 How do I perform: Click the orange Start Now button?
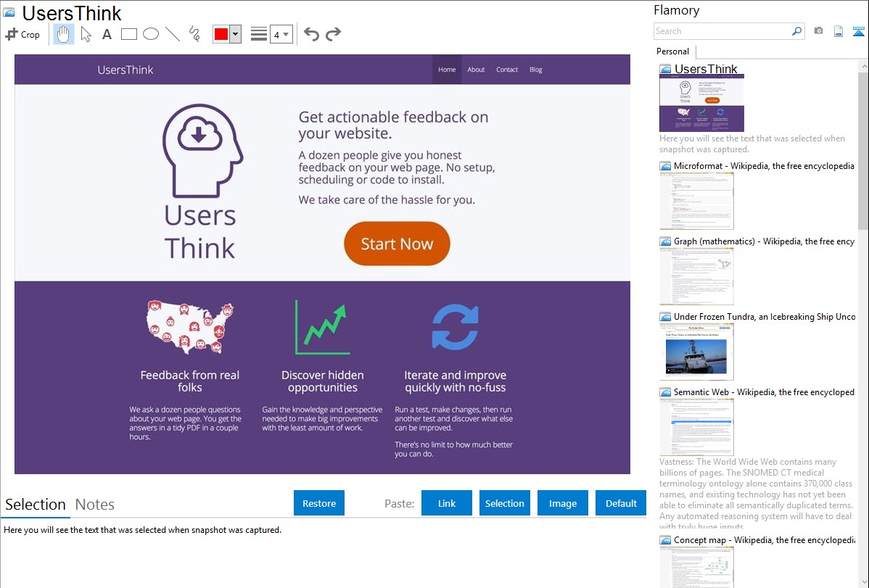tap(397, 244)
